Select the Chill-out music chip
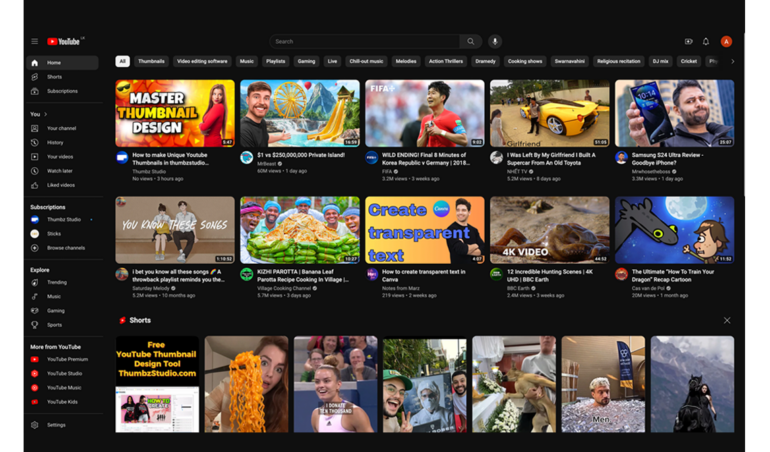770x452 pixels. pos(366,61)
